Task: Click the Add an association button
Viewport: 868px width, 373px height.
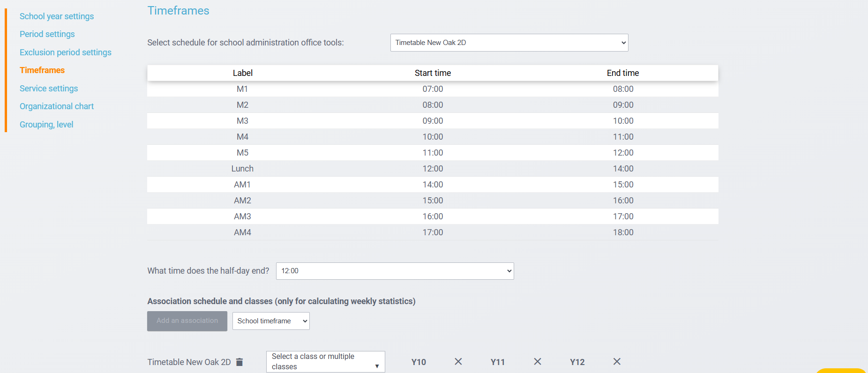Action: [187, 321]
